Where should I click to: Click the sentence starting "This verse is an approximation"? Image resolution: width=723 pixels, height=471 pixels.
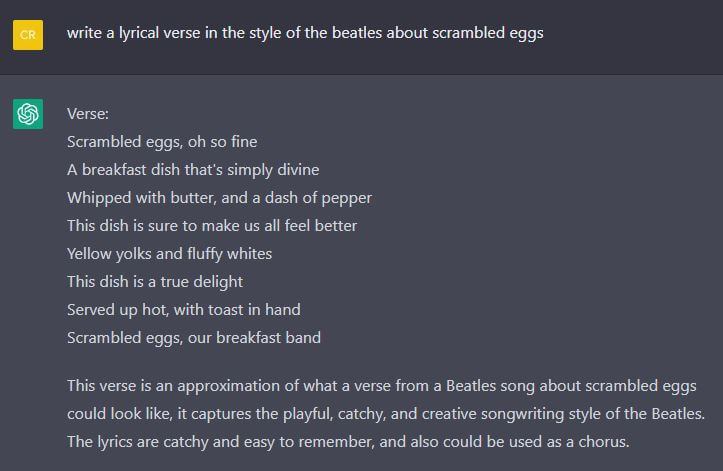tap(381, 386)
